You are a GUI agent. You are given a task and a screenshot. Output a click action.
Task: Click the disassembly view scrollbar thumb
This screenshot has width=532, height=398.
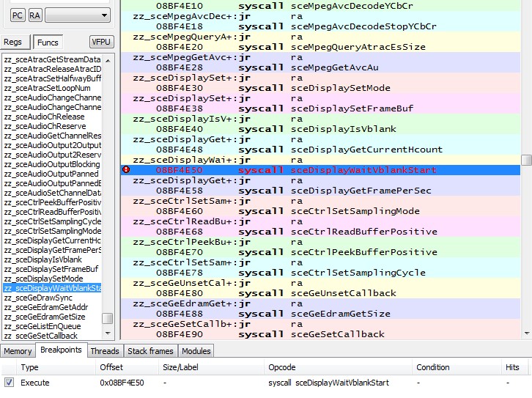[526, 160]
